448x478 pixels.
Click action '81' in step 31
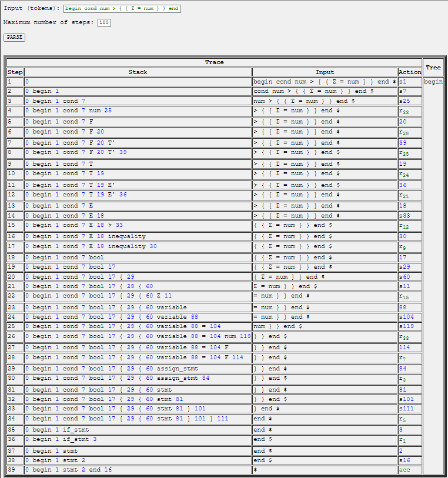(410, 390)
